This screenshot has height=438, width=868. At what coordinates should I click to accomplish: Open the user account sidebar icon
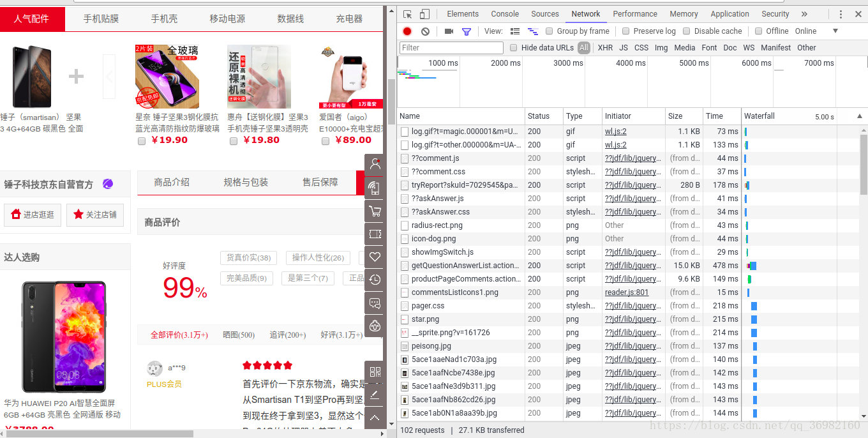pos(375,164)
